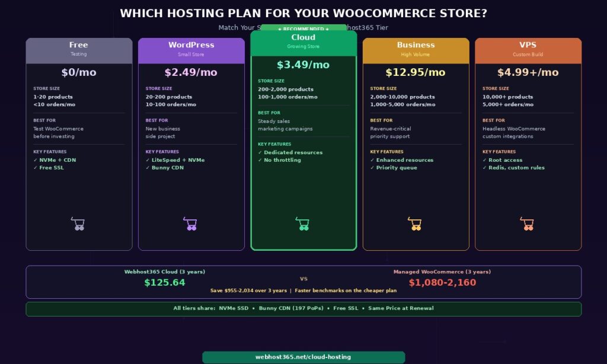Click 'Bunny CDN (197 PoPs)' in shared bar

291,308
